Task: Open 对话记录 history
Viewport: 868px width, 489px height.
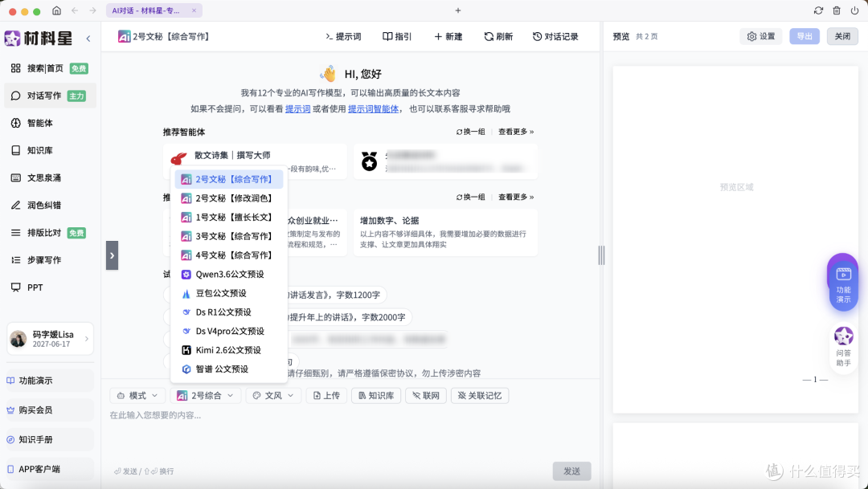Action: 556,36
